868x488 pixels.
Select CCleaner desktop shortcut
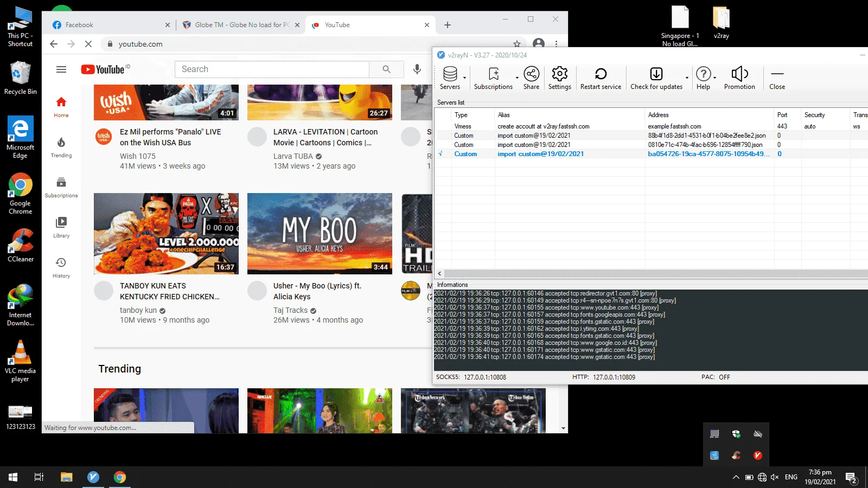pos(21,246)
